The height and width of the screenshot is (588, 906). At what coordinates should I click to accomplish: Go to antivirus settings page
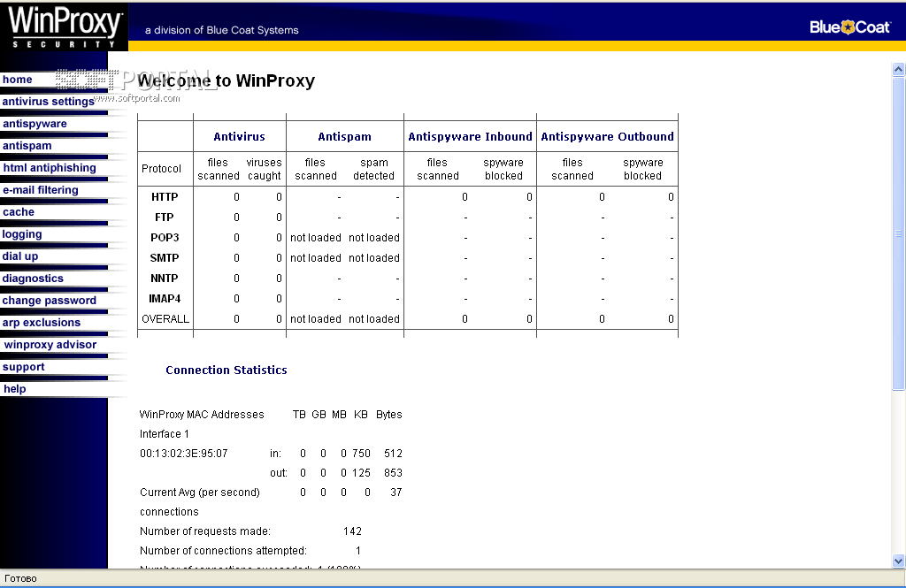tap(48, 102)
